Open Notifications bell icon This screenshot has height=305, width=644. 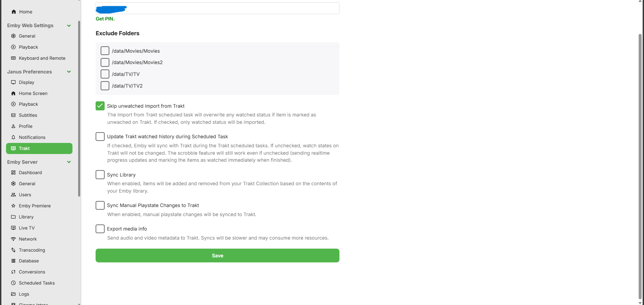(13, 137)
